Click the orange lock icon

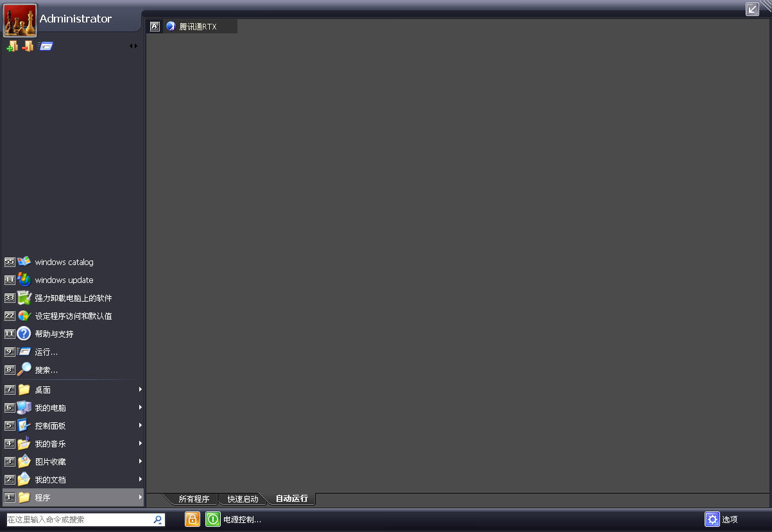(x=193, y=519)
